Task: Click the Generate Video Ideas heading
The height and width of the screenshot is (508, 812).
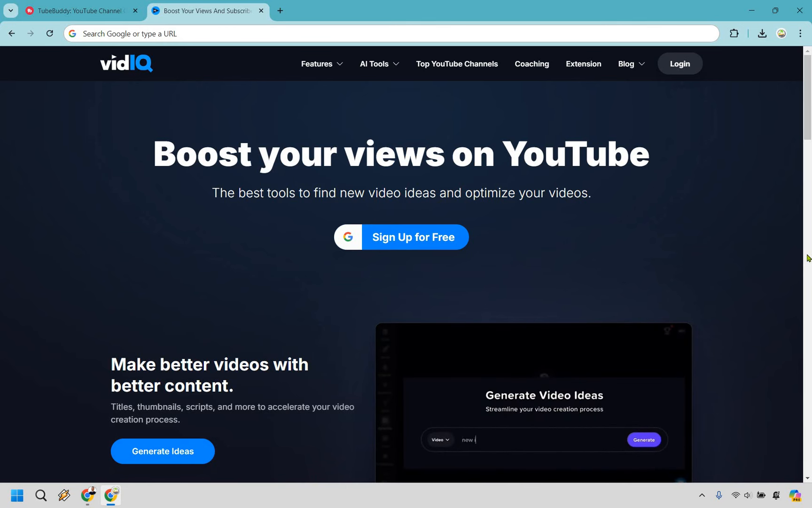Action: [x=544, y=395]
